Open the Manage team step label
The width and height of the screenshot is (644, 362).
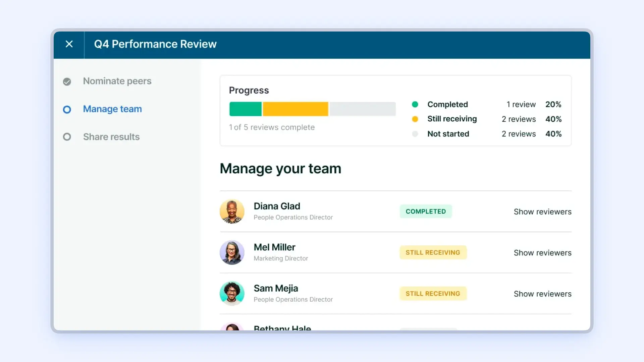tap(112, 109)
